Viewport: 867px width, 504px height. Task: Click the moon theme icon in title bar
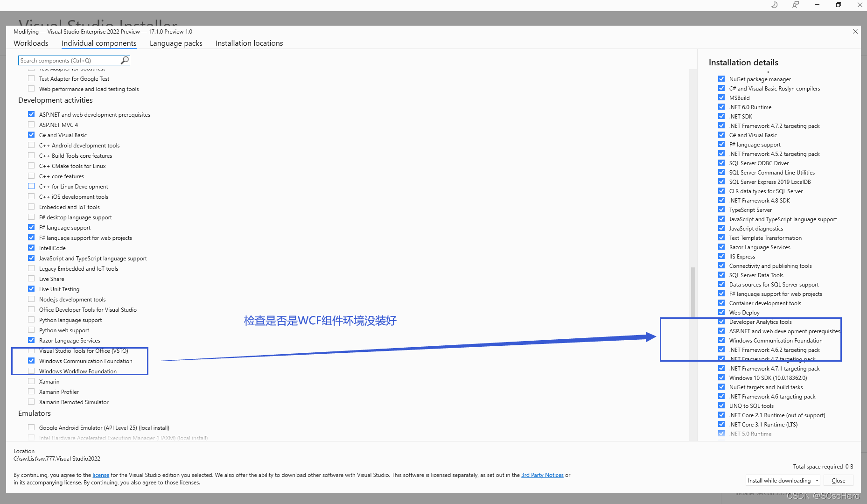pyautogui.click(x=774, y=5)
